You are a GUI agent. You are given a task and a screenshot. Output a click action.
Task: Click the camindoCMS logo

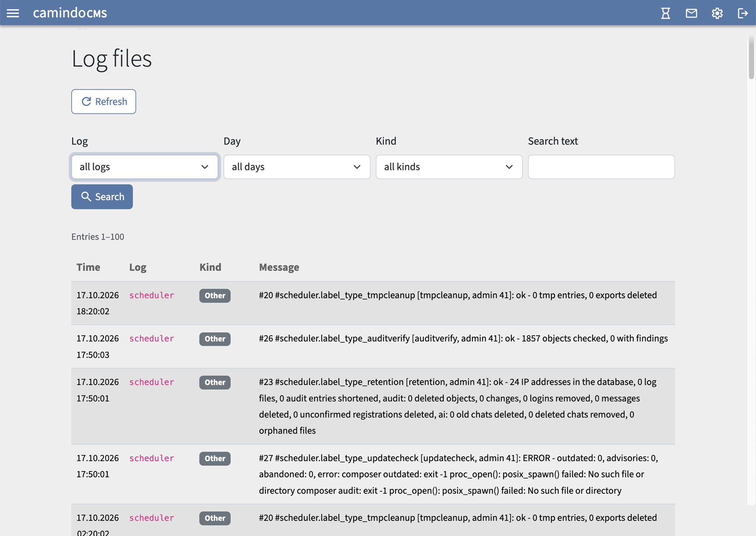pos(70,13)
